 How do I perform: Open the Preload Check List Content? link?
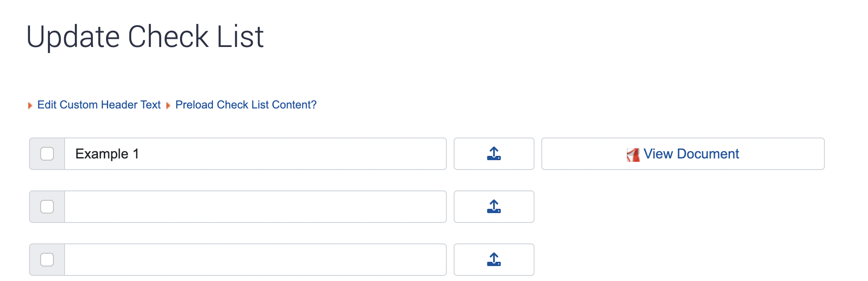246,105
